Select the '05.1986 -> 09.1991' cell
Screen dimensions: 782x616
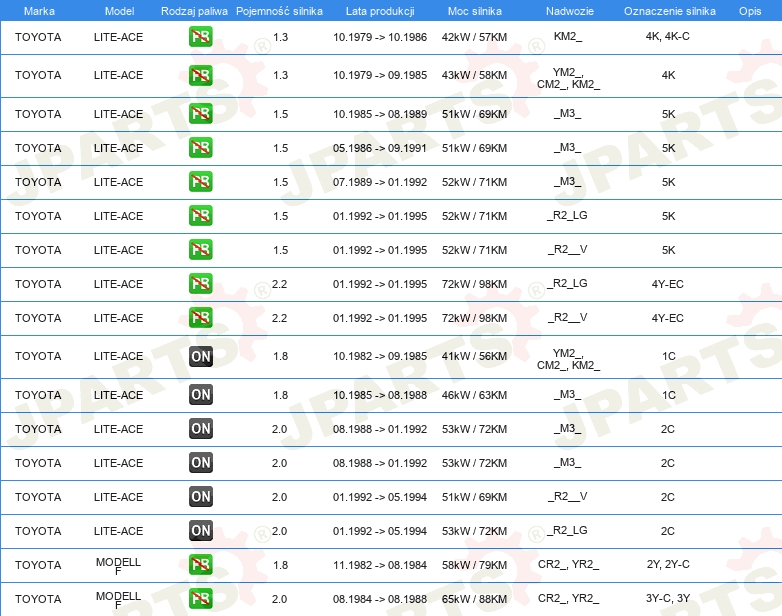pyautogui.click(x=380, y=148)
